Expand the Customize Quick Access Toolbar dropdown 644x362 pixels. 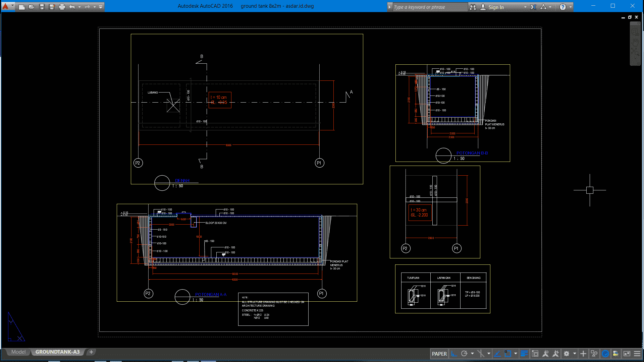click(x=101, y=7)
